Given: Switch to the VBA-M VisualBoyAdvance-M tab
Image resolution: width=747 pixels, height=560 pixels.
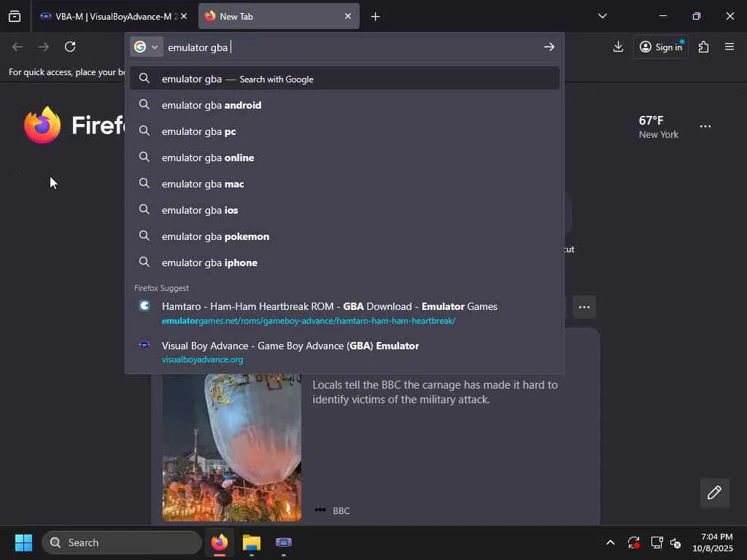Looking at the screenshot, I should (113, 16).
